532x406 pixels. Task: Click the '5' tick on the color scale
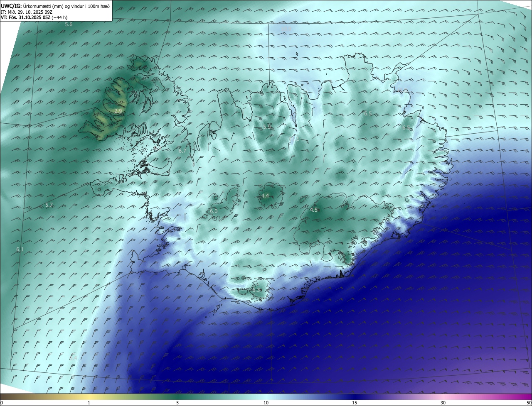[177, 403]
